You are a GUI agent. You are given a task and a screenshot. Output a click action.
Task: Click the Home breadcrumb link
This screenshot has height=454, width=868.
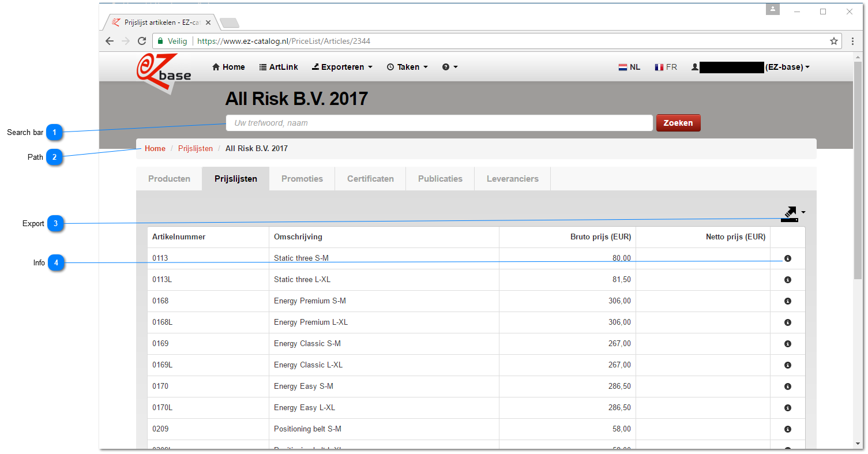coord(155,149)
